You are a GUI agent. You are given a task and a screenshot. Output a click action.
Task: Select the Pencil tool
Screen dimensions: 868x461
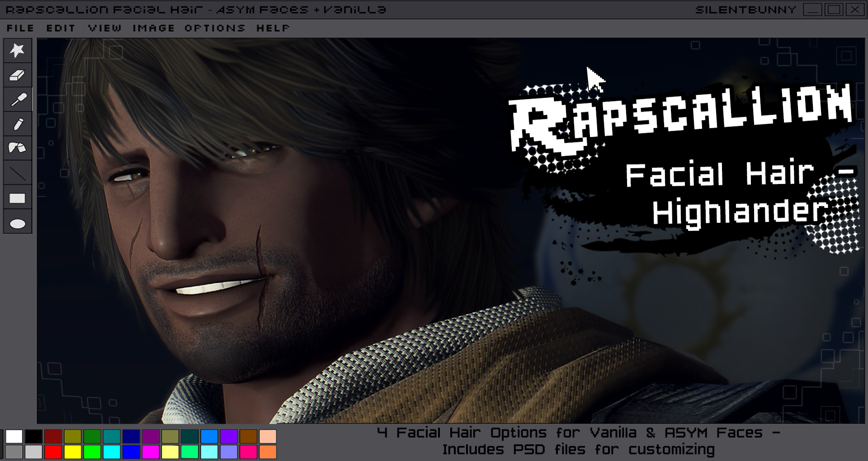click(17, 124)
